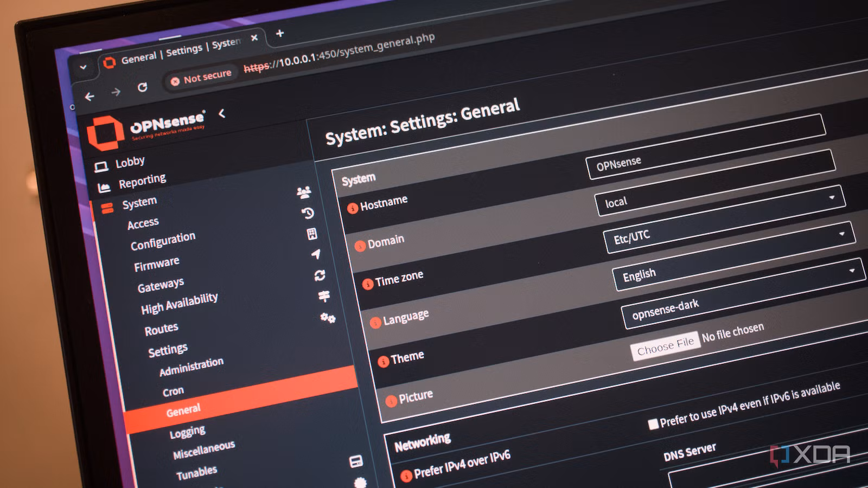
Task: Click the DNS Server label
Action: tap(690, 452)
